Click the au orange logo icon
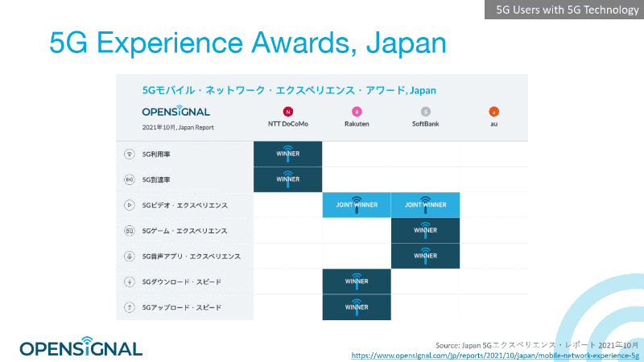This screenshot has width=644, height=362. pos(493,112)
